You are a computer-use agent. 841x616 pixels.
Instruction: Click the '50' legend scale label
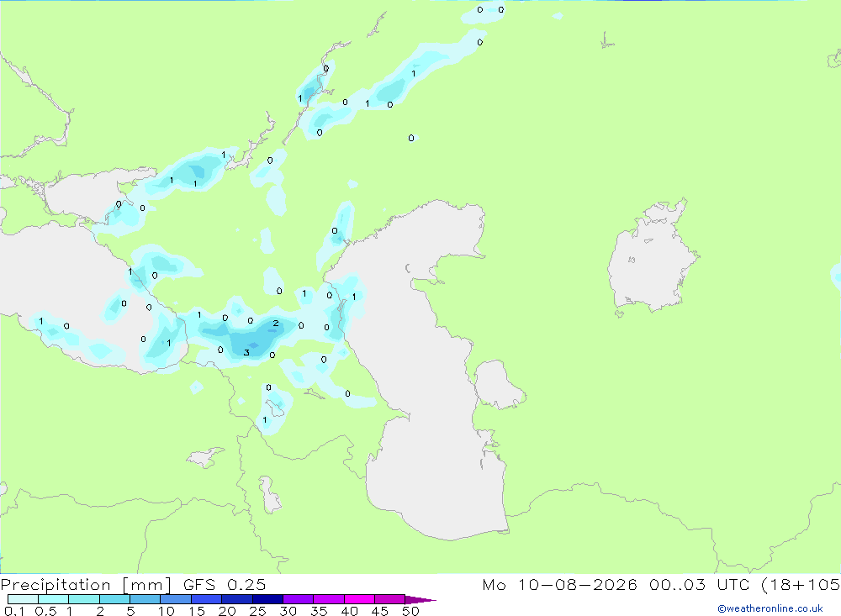click(x=410, y=611)
